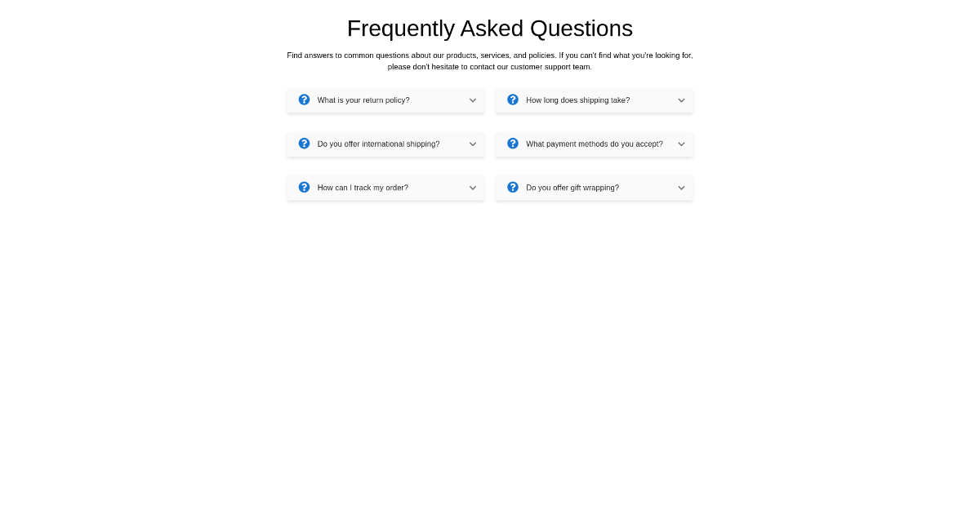The height and width of the screenshot is (514, 980).
Task: Click the question mark icon for international shipping
Action: [x=304, y=144]
